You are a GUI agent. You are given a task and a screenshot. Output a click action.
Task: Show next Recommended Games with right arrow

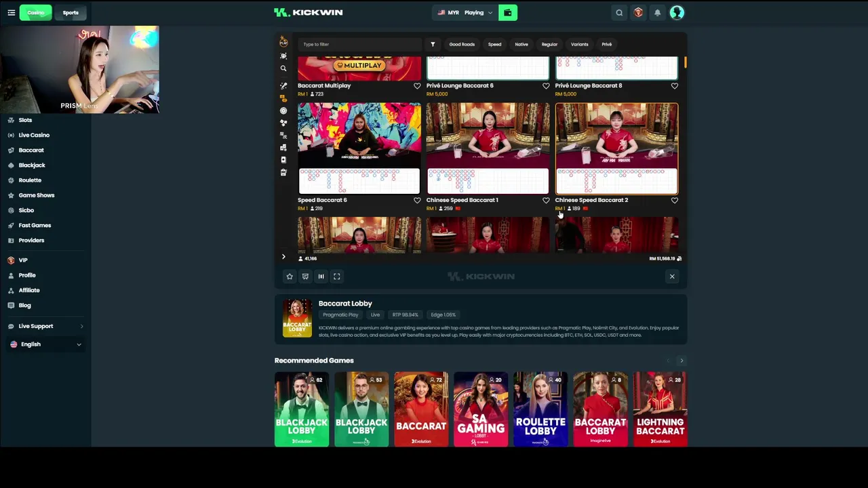pyautogui.click(x=682, y=361)
